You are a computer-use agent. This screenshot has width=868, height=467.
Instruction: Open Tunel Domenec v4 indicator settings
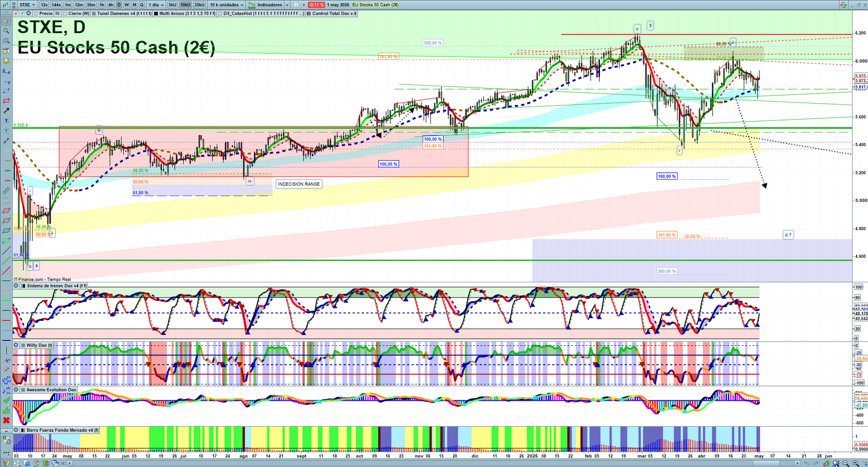(x=121, y=14)
